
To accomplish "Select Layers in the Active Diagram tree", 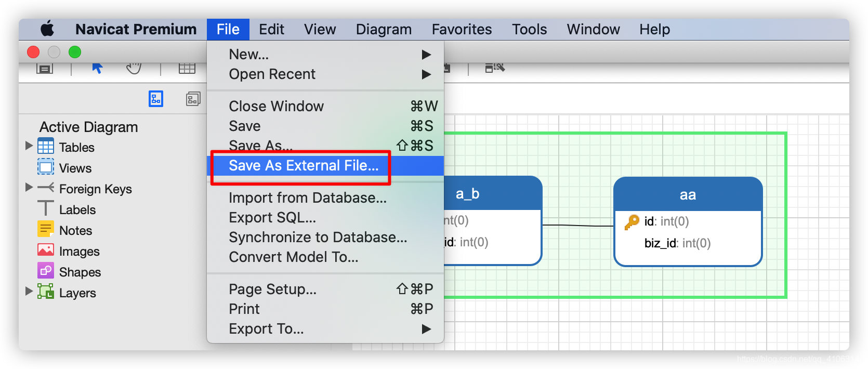I will coord(77,293).
